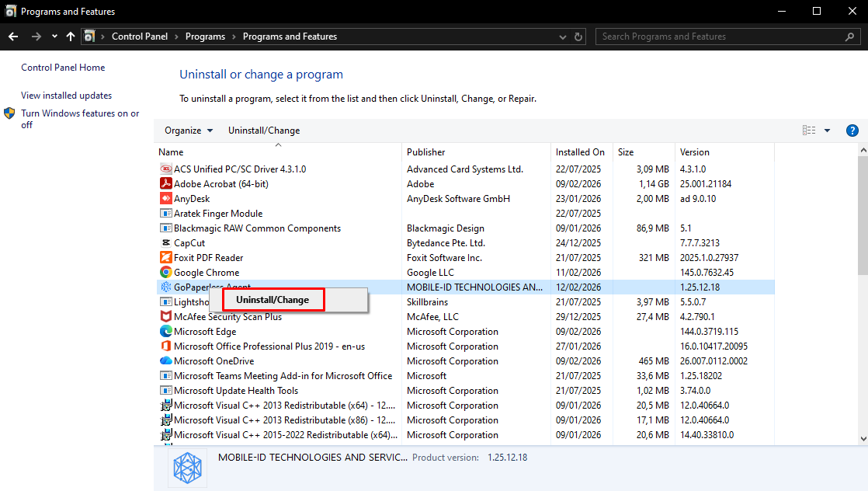868x491 pixels.
Task: Click install date 24/12/2025 for CapCut
Action: click(578, 242)
